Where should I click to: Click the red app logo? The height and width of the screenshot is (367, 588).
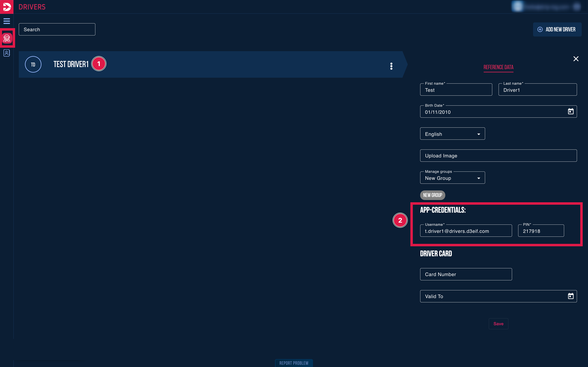(x=7, y=7)
